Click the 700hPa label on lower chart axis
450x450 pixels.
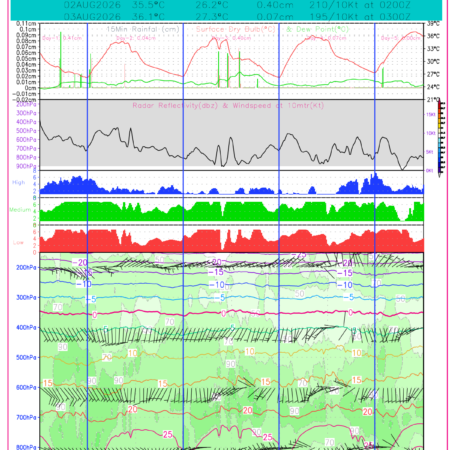26,418
